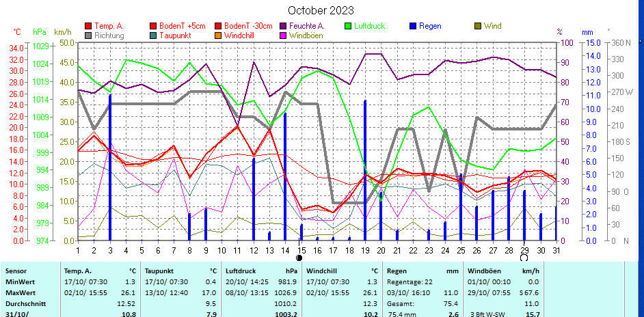Viewport: 644px width, 317px height.
Task: Click the BodenT +5cm legend swatch
Action: click(152, 26)
